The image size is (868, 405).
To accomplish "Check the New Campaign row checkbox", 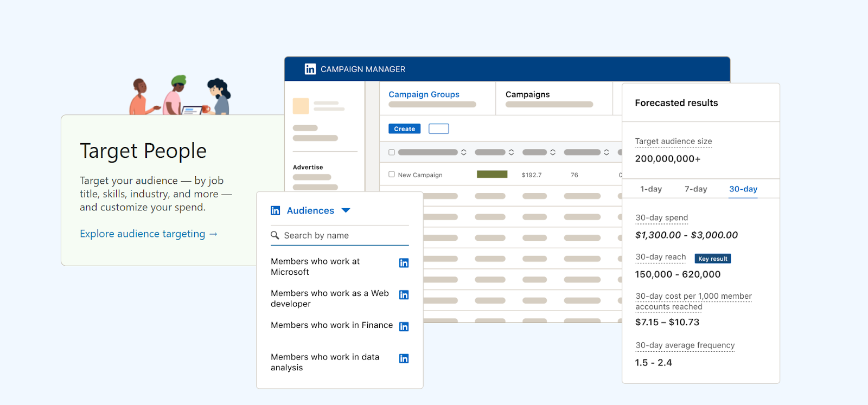I will tap(392, 175).
